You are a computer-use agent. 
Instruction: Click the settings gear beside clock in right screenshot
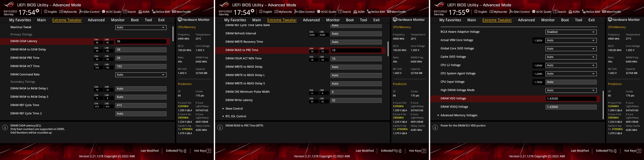pos(467,11)
